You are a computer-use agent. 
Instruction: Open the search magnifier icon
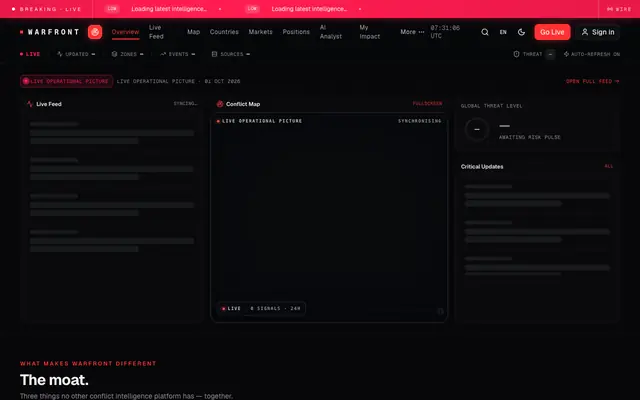click(x=484, y=32)
